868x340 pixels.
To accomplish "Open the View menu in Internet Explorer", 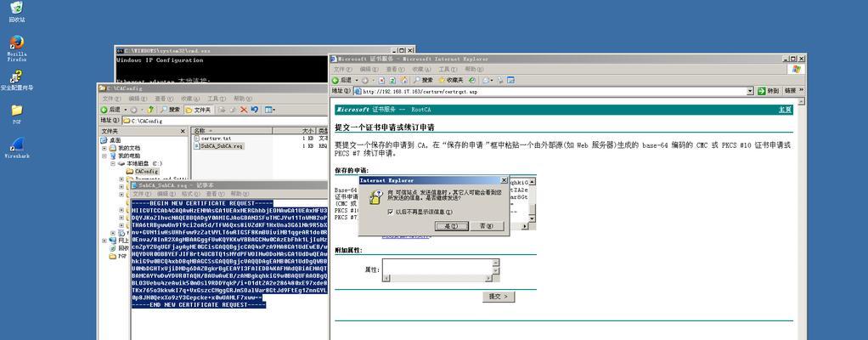I will point(395,69).
